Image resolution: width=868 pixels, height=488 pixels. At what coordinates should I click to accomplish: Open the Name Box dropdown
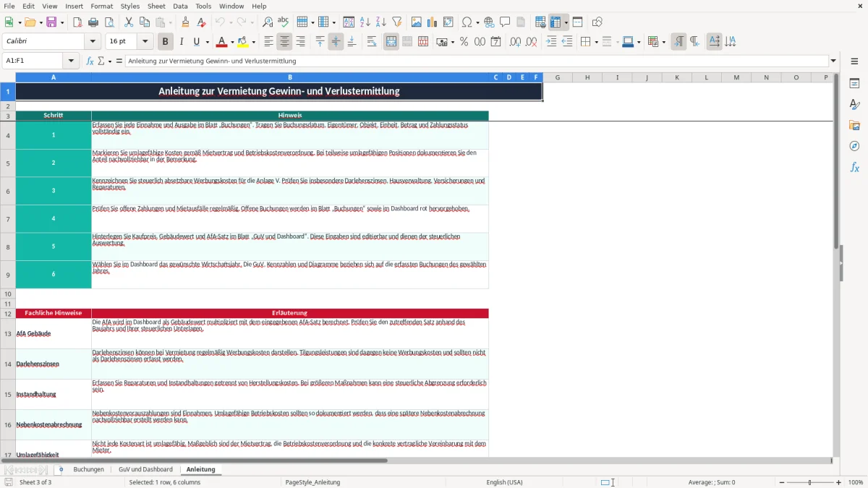pyautogui.click(x=71, y=61)
